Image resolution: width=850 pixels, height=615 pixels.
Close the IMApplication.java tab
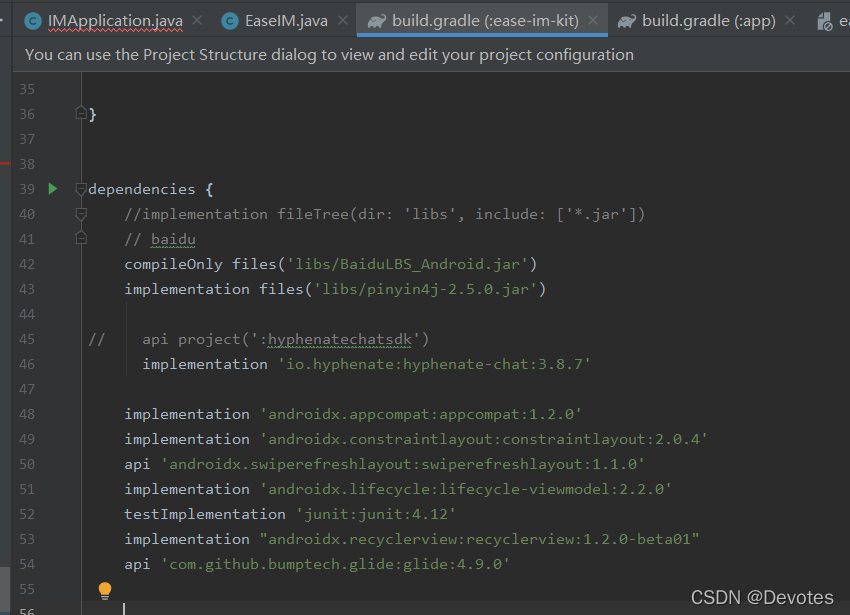197,21
